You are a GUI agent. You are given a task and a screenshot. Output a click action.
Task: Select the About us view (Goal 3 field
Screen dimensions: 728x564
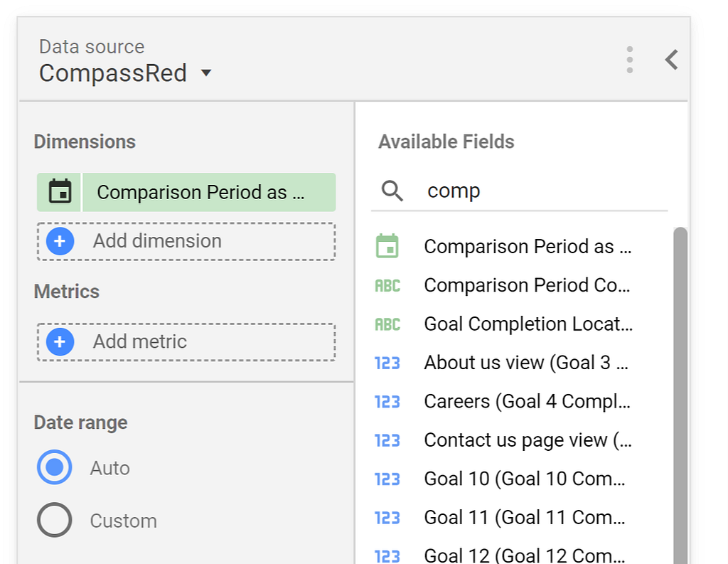click(x=526, y=363)
